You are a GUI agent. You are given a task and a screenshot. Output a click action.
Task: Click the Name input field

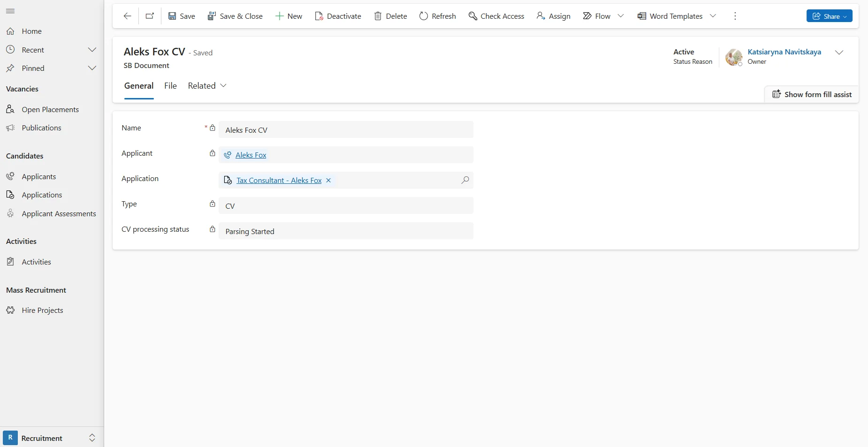pos(346,130)
